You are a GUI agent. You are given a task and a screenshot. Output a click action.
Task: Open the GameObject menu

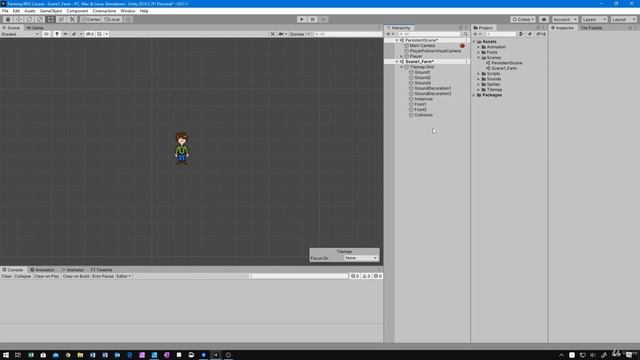click(x=51, y=11)
